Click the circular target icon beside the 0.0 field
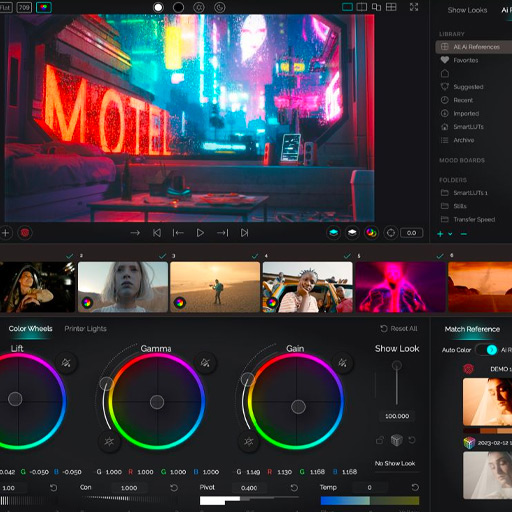 (391, 233)
